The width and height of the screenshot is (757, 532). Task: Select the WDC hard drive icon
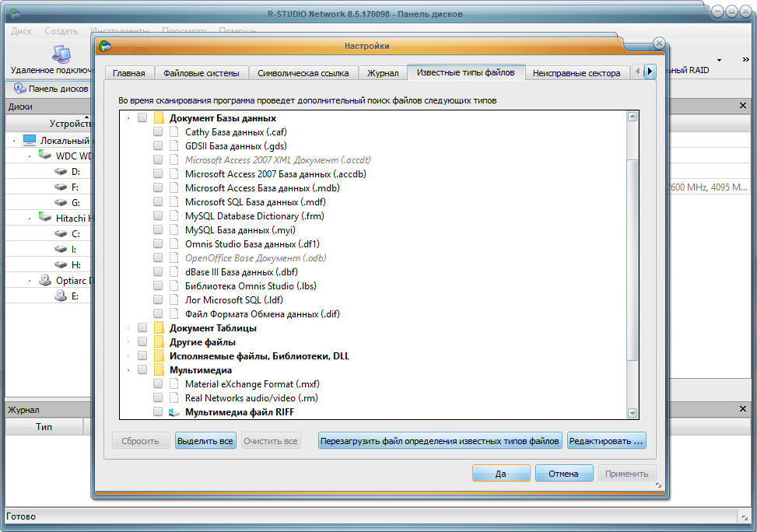[x=45, y=156]
